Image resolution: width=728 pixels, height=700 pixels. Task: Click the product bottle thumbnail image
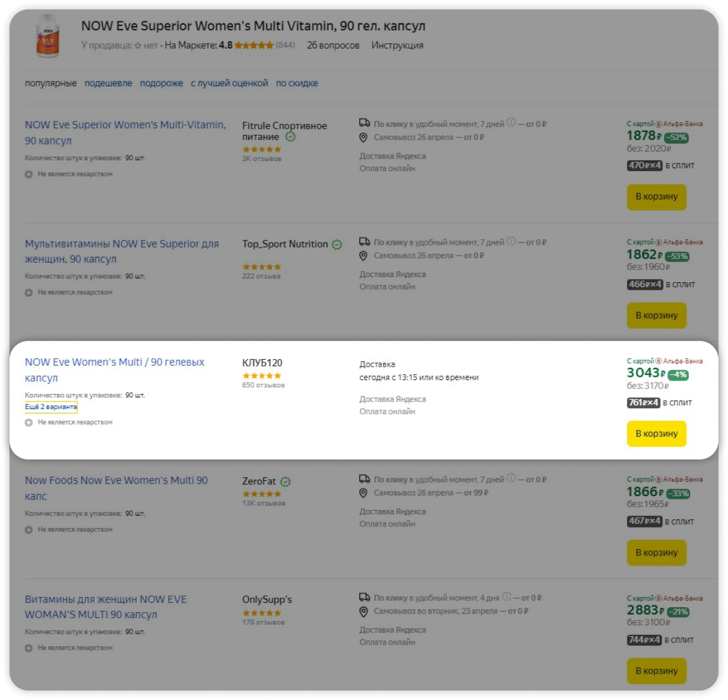(x=48, y=37)
